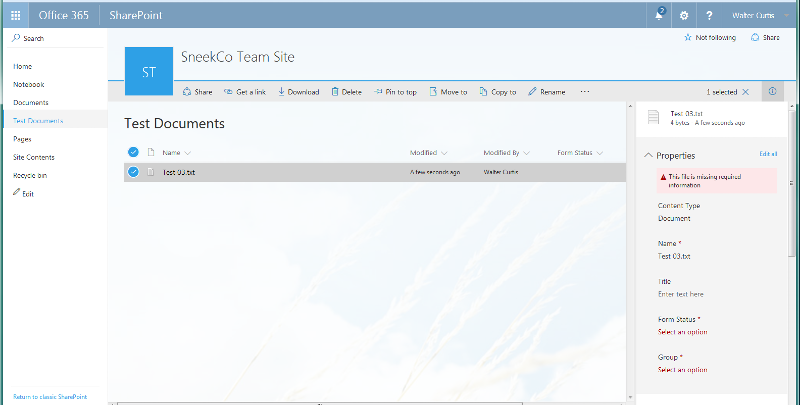Screen dimensions: 800x405
Task: Open the more commands ellipsis
Action: (585, 92)
